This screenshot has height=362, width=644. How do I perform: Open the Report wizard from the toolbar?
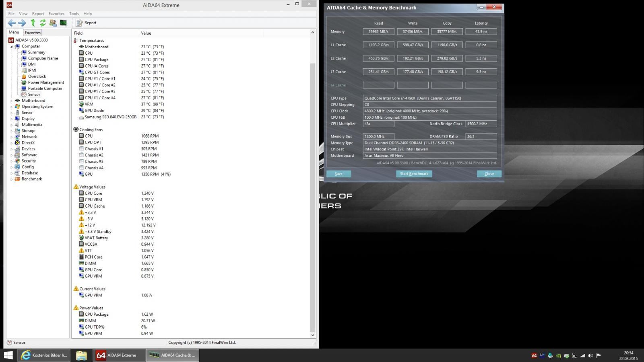pos(86,23)
